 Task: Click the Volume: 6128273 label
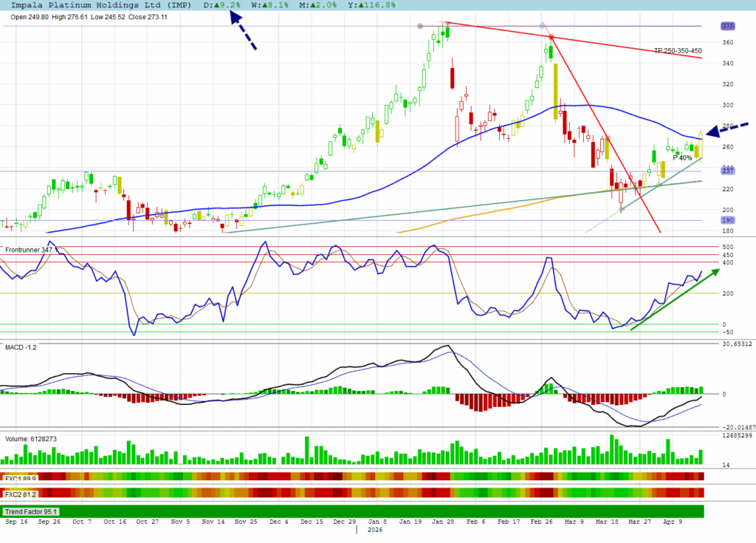point(31,439)
